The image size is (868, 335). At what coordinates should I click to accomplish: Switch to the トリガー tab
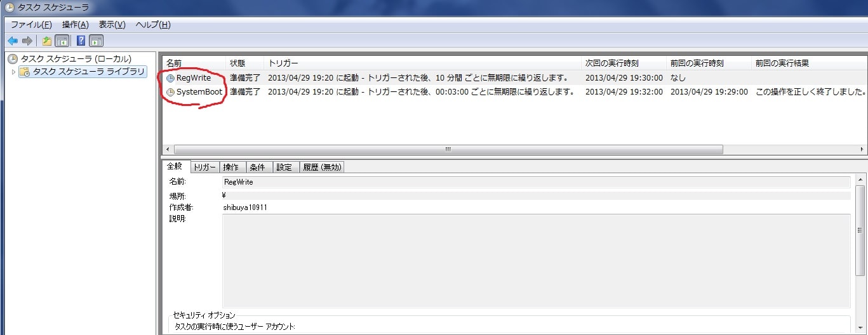point(204,167)
